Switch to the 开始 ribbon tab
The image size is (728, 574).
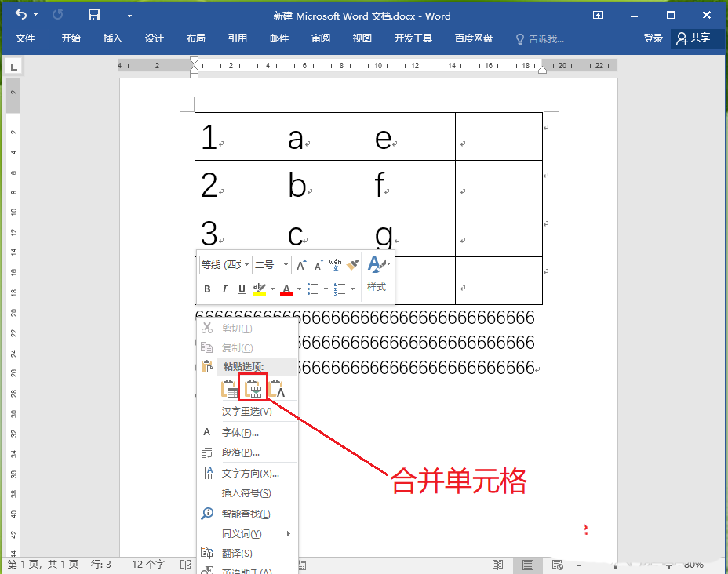71,38
